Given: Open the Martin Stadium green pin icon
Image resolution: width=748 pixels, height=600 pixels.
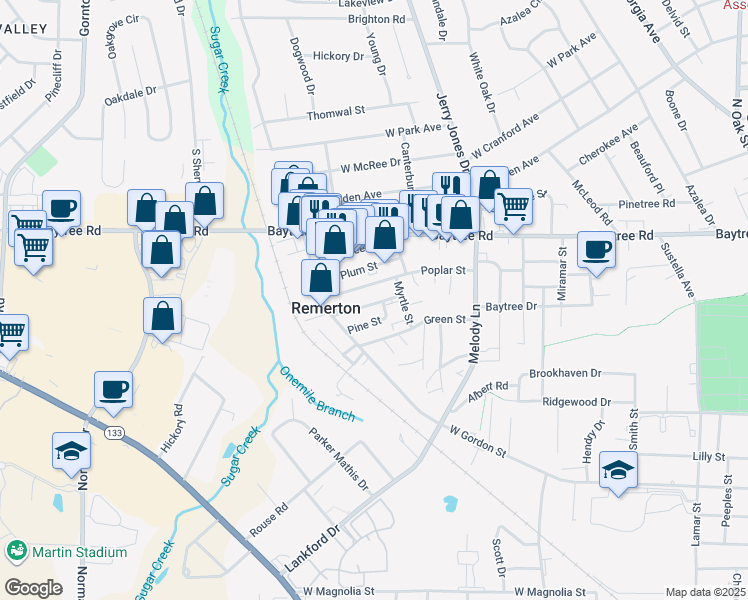Looking at the screenshot, I should tap(16, 551).
